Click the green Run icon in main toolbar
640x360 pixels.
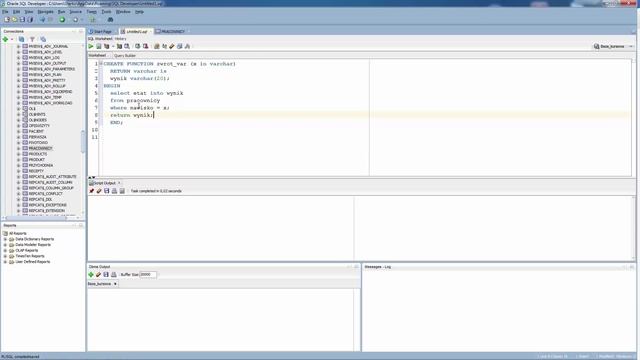(x=62, y=20)
